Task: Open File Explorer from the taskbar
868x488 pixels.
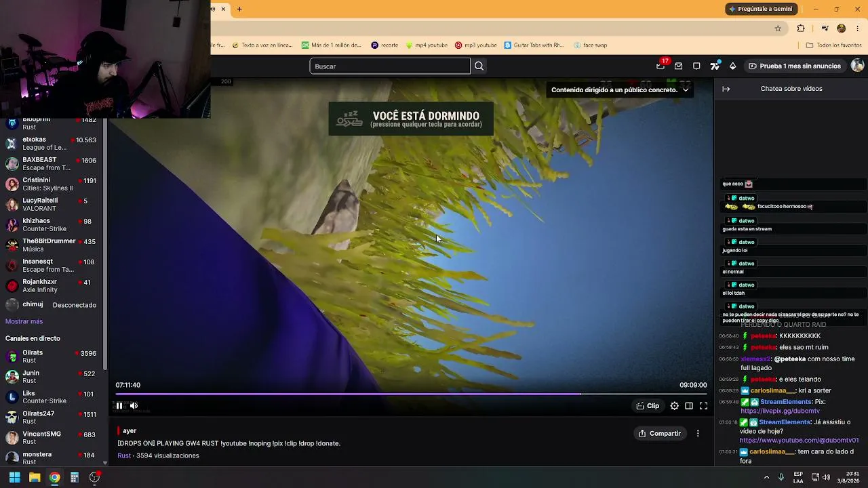Action: click(35, 477)
